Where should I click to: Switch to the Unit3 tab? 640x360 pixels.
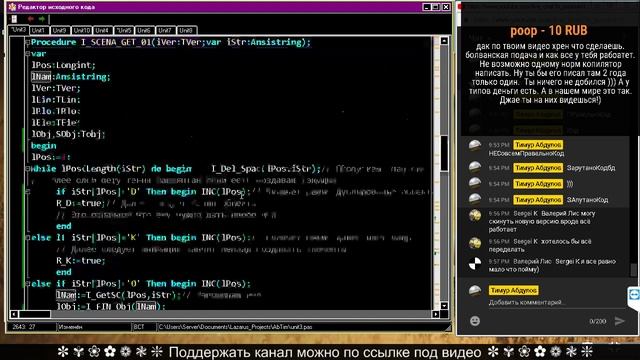point(18,30)
